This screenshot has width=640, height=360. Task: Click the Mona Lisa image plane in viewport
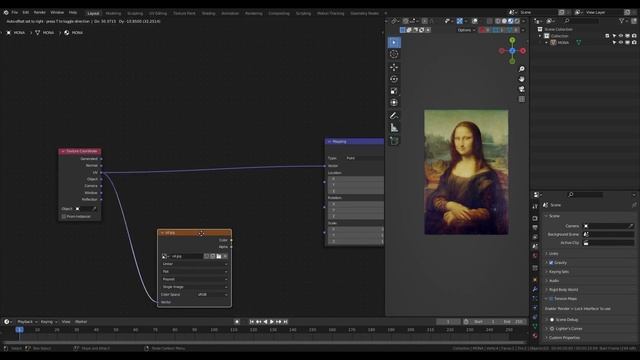click(466, 172)
